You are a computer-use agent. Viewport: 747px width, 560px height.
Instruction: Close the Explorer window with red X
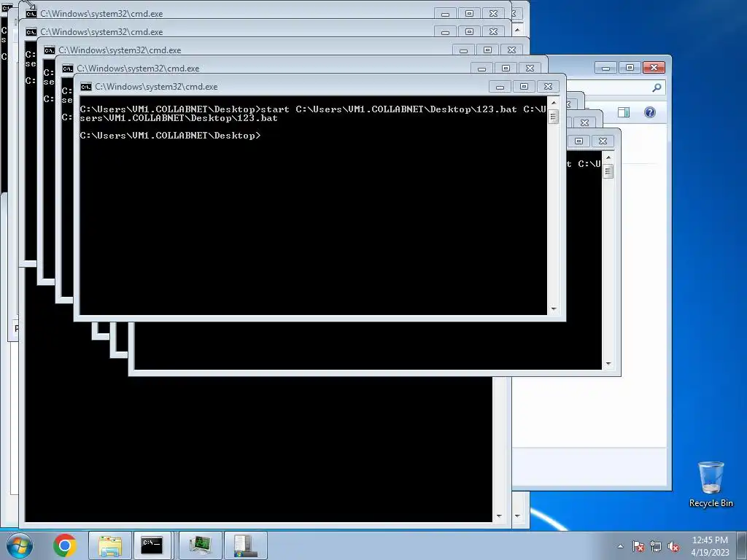[654, 68]
